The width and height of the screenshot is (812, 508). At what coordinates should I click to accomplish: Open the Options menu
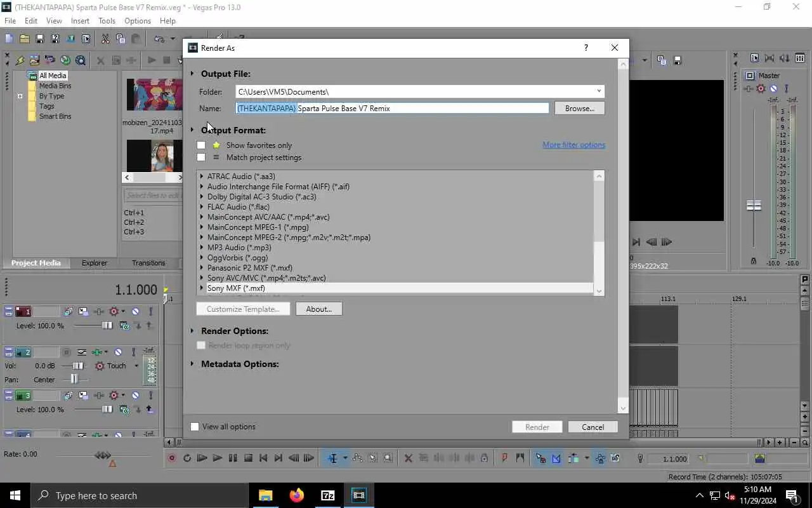(138, 21)
